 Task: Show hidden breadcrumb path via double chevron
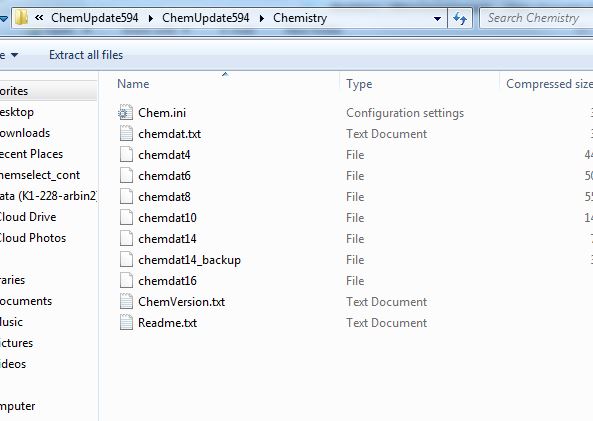coord(39,17)
